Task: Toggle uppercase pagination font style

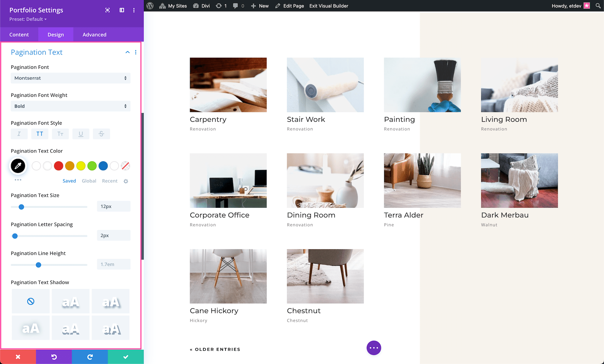Action: click(x=40, y=134)
